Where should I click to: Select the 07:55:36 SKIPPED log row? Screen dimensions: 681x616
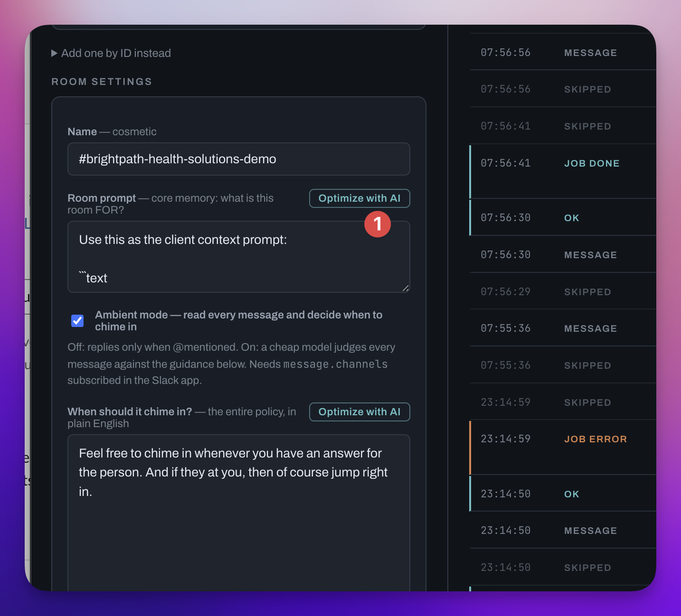click(x=563, y=365)
